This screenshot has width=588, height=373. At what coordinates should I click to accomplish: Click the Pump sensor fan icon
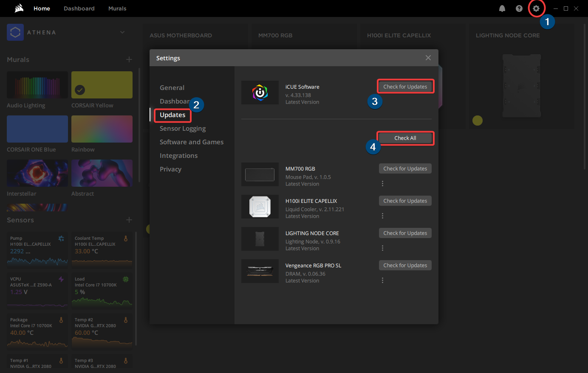coord(61,238)
